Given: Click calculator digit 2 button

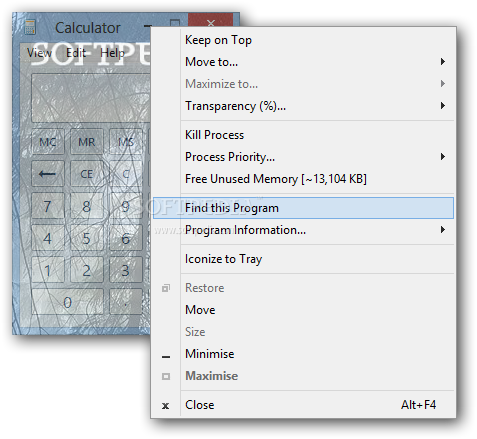Looking at the screenshot, I should (87, 270).
